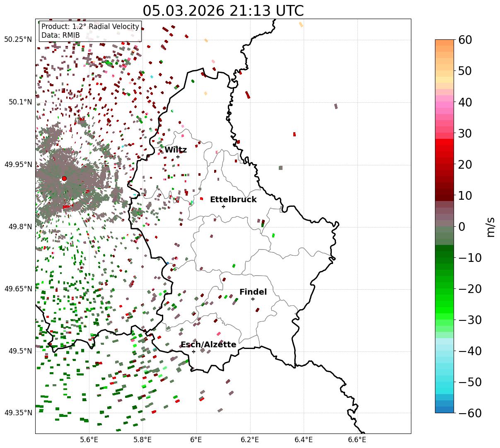Image resolution: width=500 pixels, height=448 pixels.
Task: Click the colorbar value −10
Action: click(x=470, y=258)
